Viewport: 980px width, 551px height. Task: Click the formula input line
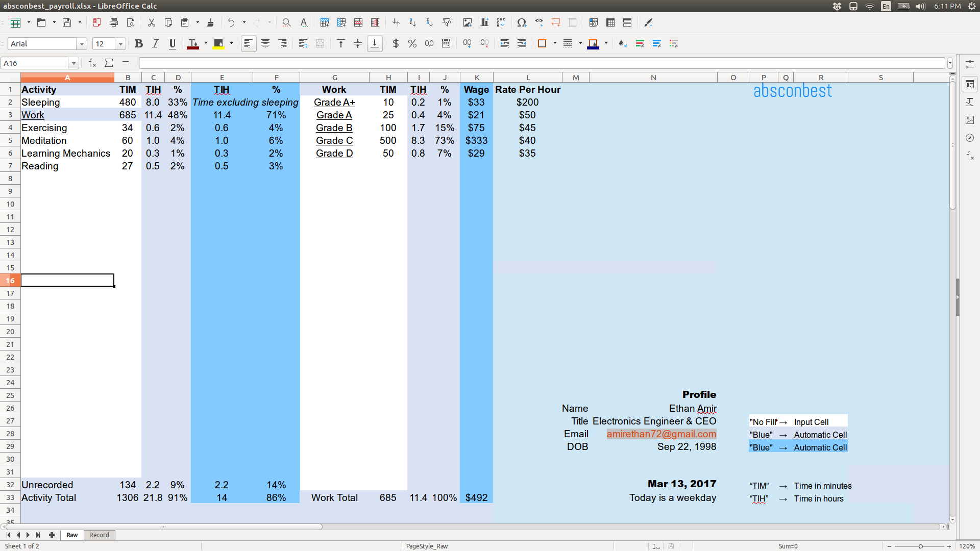click(x=542, y=63)
